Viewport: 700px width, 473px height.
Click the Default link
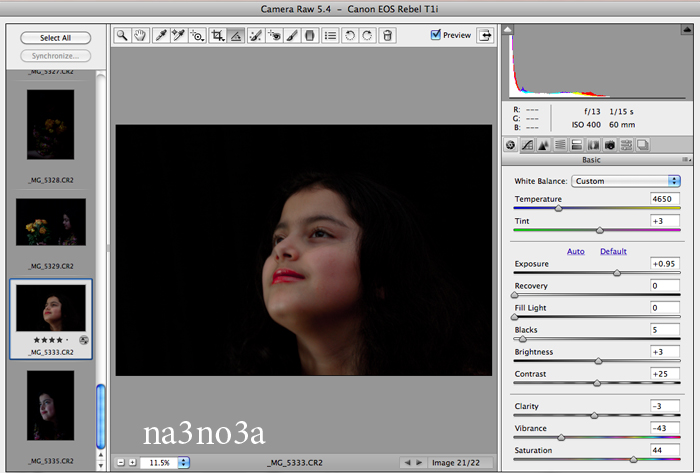click(x=613, y=251)
